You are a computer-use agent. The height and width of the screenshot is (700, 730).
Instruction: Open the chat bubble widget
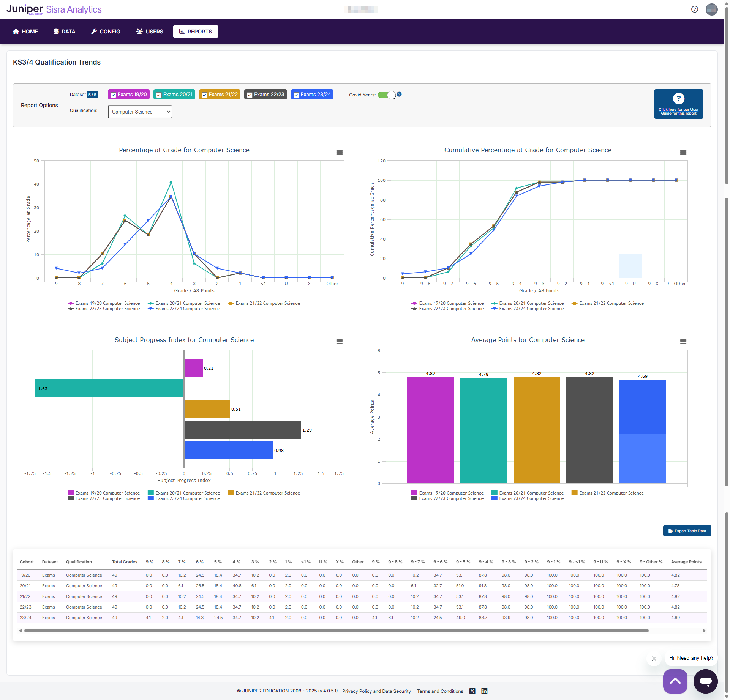point(705,681)
